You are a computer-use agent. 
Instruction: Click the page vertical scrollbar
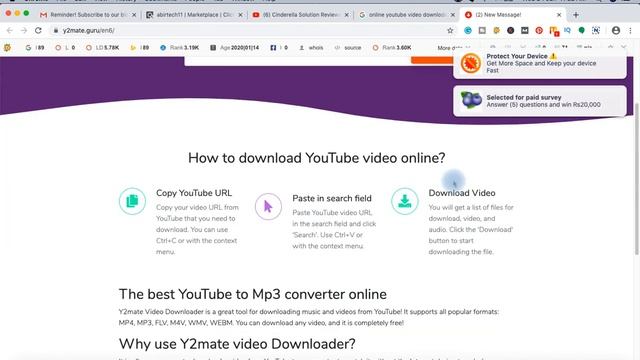coord(636,180)
